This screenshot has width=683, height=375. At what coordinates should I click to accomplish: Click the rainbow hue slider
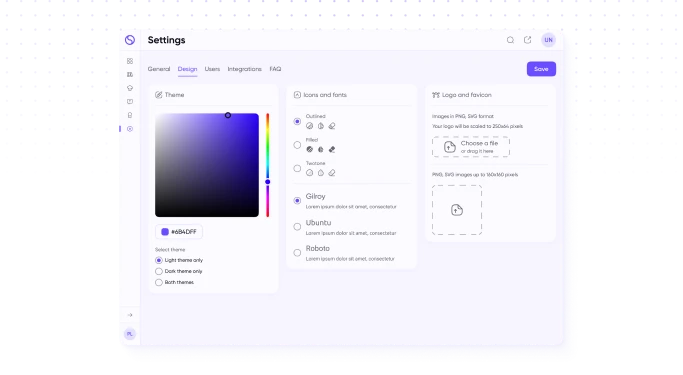(268, 165)
